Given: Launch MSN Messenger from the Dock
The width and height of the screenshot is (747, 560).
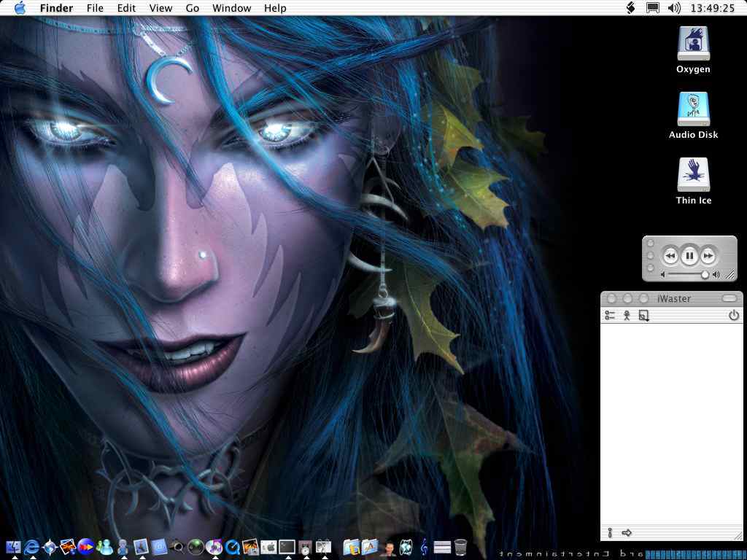Looking at the screenshot, I should (x=104, y=547).
